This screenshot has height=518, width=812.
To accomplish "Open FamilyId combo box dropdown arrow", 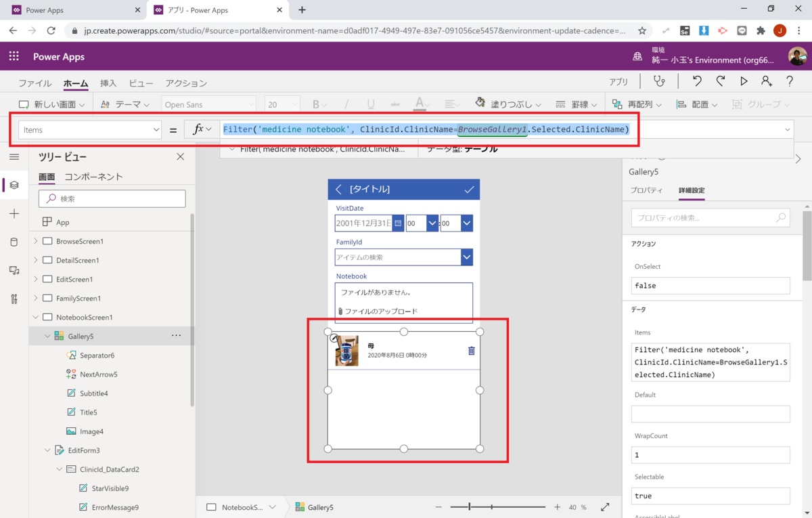I will (466, 257).
